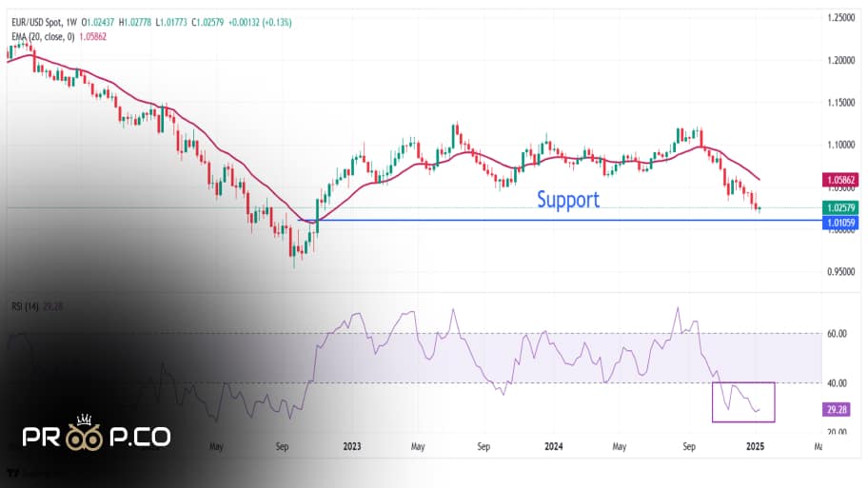Click the 60.00 RSI axis label
Image resolution: width=868 pixels, height=488 pixels.
pos(837,334)
